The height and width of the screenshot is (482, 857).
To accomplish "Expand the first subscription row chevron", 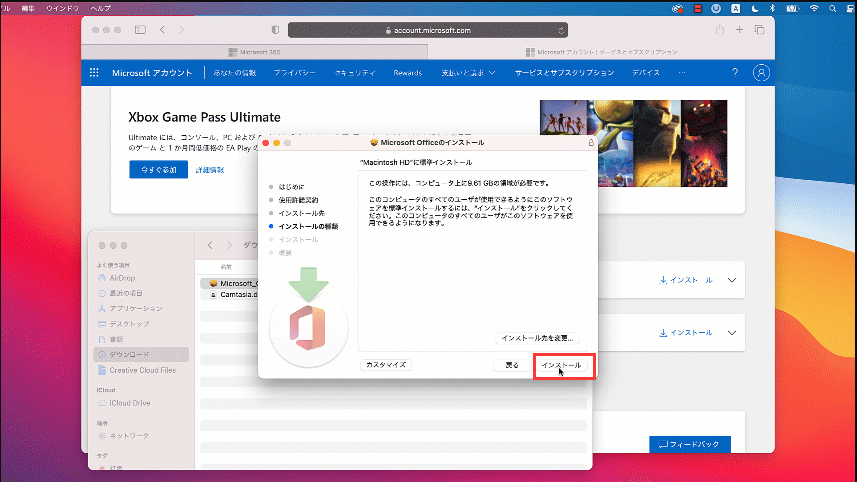I will pos(733,280).
